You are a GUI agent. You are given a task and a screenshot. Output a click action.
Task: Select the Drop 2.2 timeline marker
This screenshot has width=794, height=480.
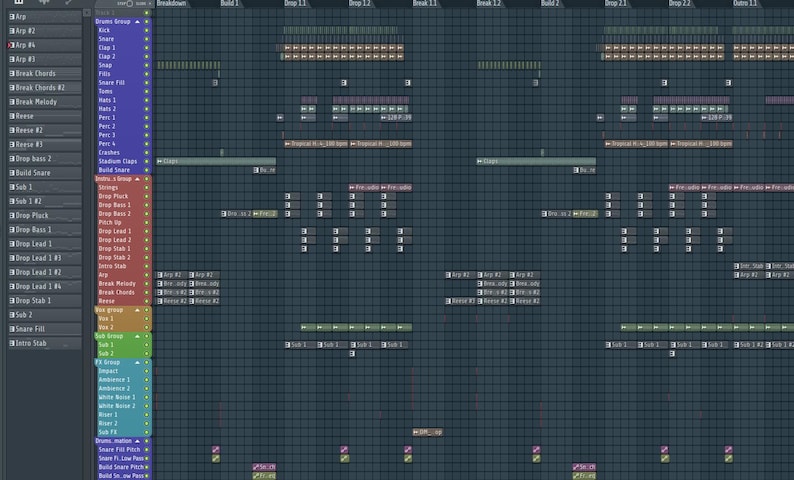pyautogui.click(x=680, y=4)
